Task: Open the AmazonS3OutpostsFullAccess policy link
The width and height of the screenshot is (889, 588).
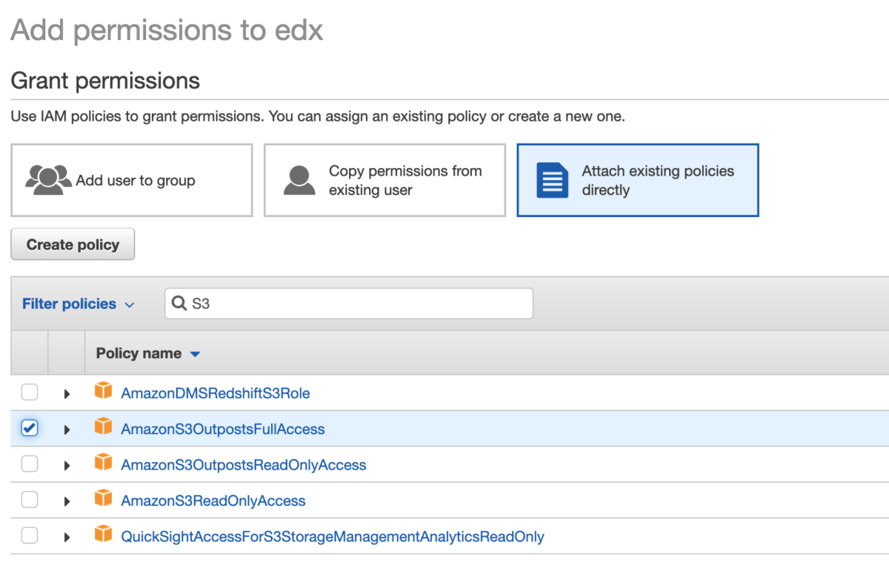Action: click(223, 429)
